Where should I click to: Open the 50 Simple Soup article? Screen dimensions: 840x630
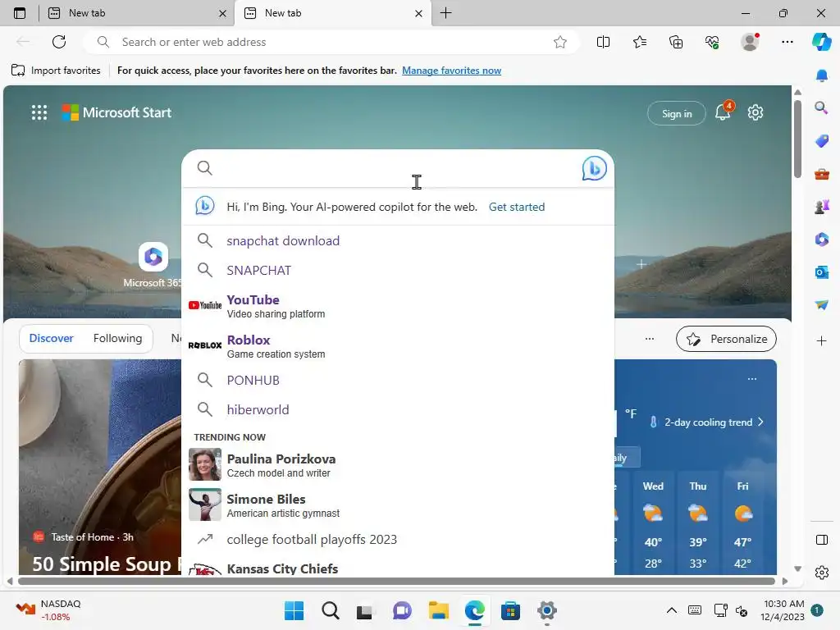pos(106,564)
